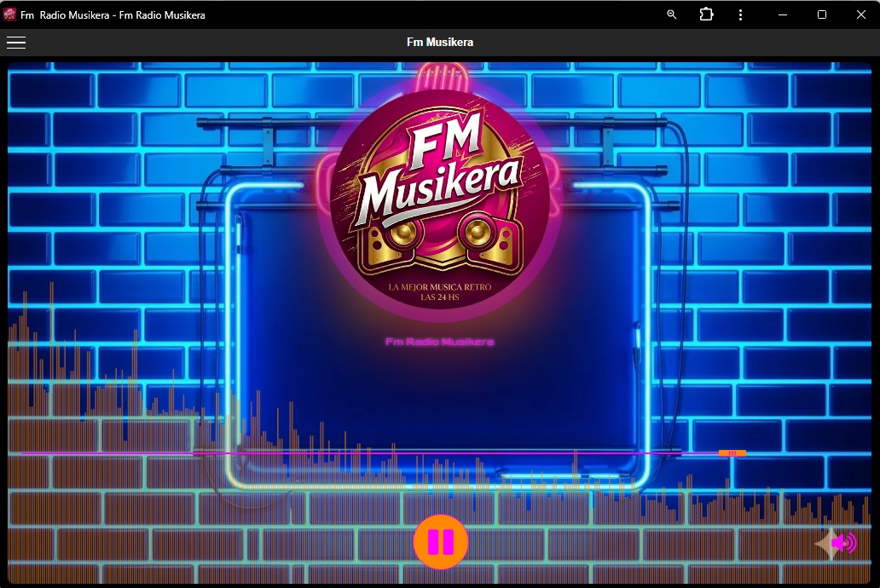Open the extensions puzzle-piece icon

click(706, 14)
